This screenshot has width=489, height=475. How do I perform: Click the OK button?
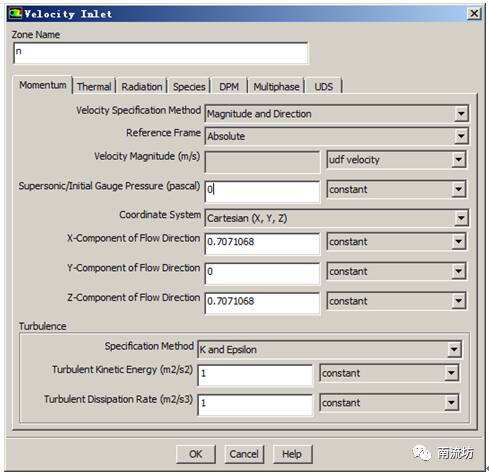pos(196,454)
